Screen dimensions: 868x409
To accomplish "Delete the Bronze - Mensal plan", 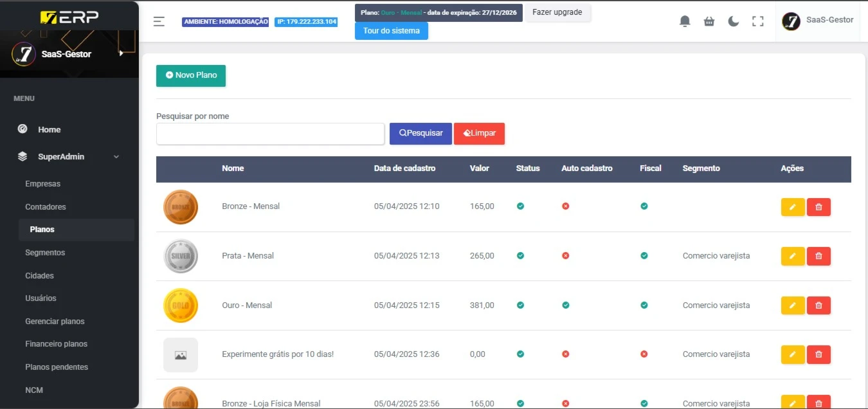I will [x=818, y=207].
